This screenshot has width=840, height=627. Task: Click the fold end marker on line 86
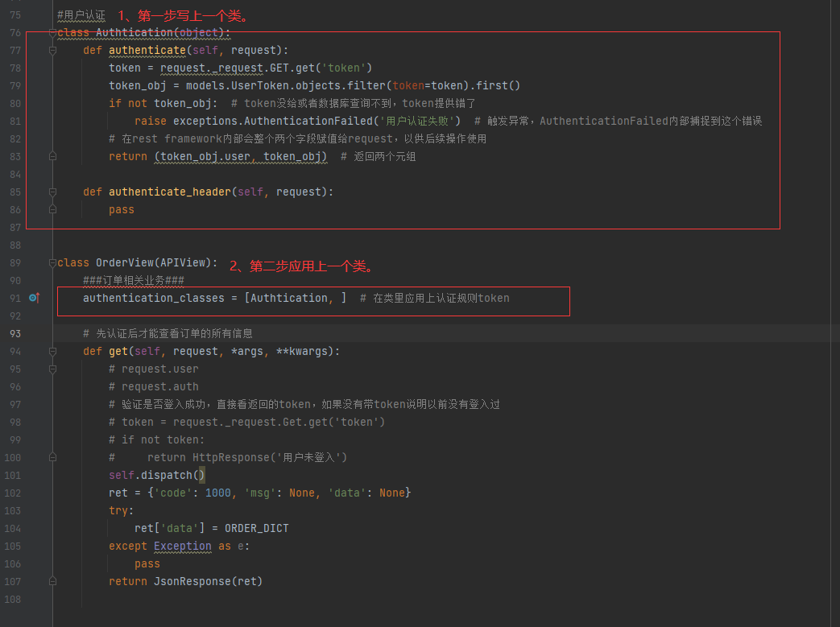[x=53, y=209]
